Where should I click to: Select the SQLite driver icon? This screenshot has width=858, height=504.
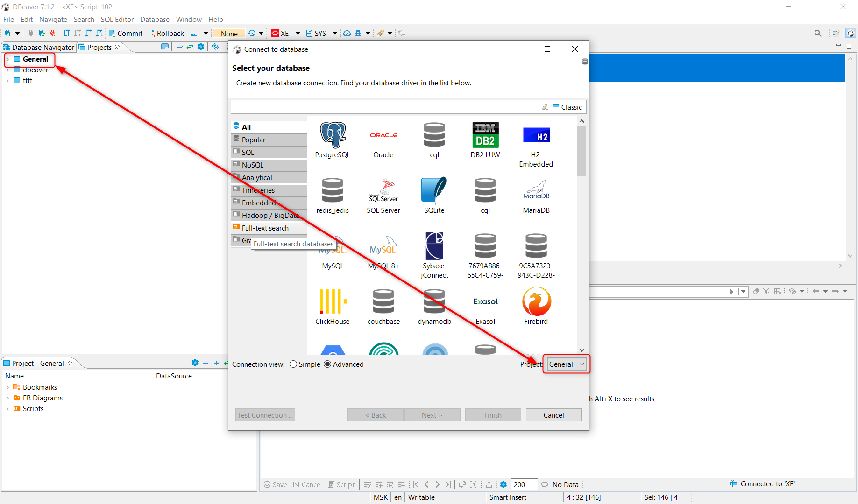pos(434,191)
